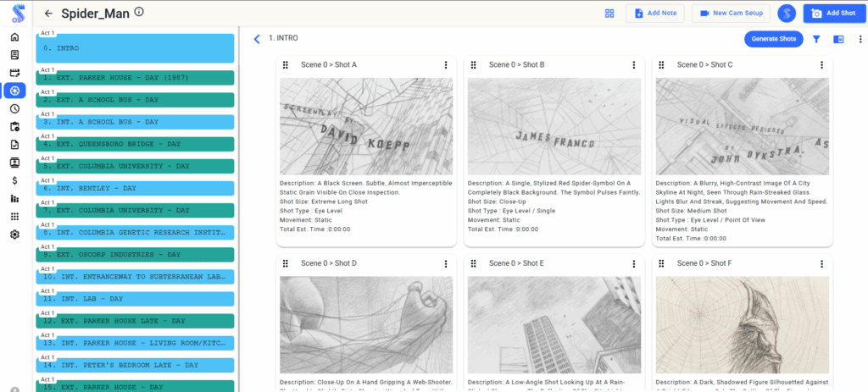Open the Home icon in sidebar
This screenshot has width=868, height=392.
pos(15,37)
